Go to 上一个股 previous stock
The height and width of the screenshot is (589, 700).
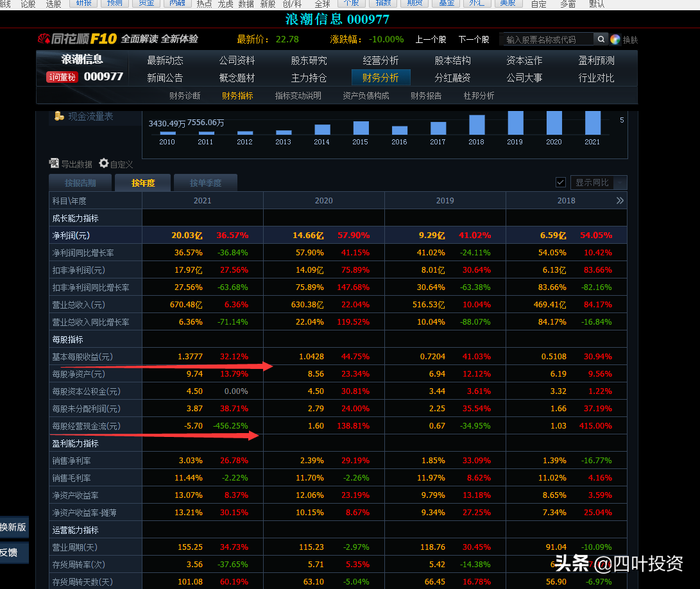tap(431, 39)
